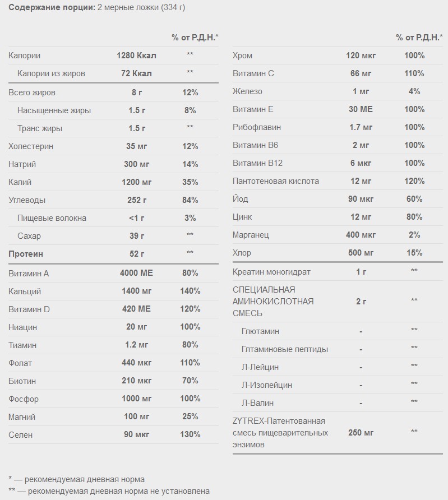Viewport: 448px width, 500px height.
Task: Click the right % от Р.Д.Н.* header
Action: coord(419,38)
